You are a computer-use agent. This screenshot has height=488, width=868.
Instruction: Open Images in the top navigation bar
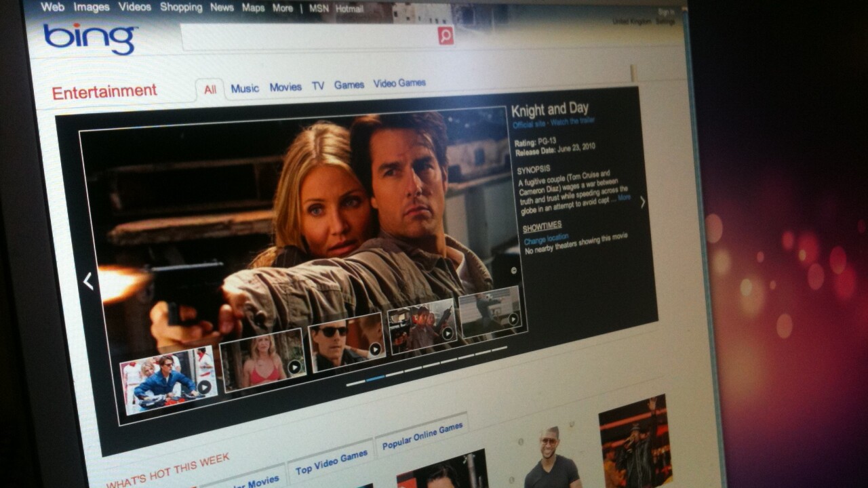click(x=91, y=7)
